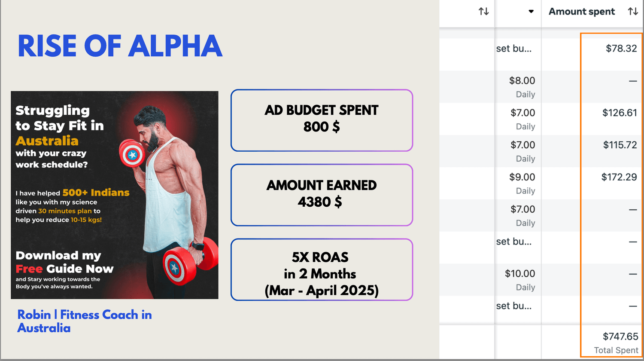The width and height of the screenshot is (644, 361).
Task: Sort by the Amount spent column arrows
Action: coord(633,12)
